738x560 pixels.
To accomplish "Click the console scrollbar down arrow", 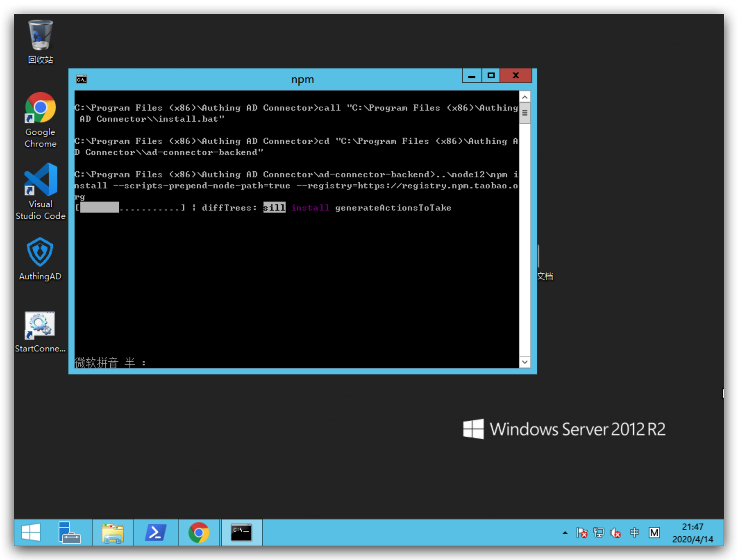I will coord(525,362).
